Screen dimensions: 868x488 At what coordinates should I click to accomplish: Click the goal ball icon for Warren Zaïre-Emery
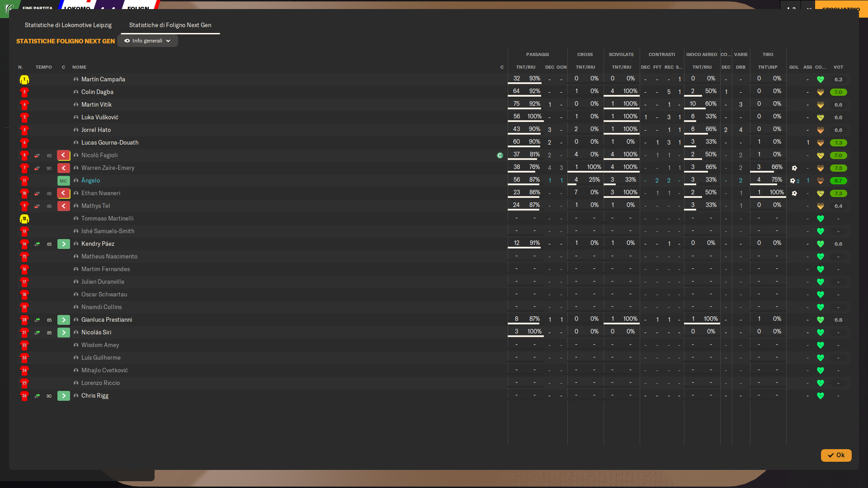[x=794, y=168]
